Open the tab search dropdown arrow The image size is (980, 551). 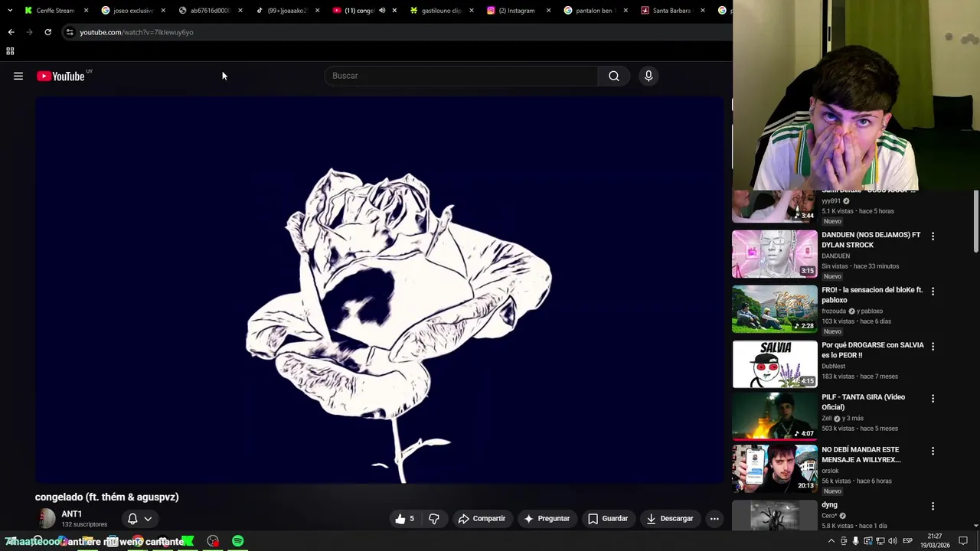tap(9, 11)
